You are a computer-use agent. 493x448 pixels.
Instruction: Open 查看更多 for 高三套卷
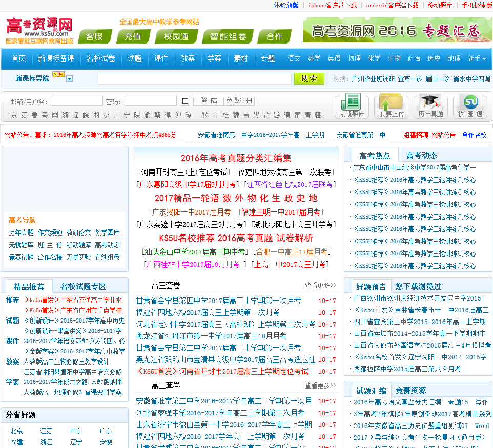(320, 285)
